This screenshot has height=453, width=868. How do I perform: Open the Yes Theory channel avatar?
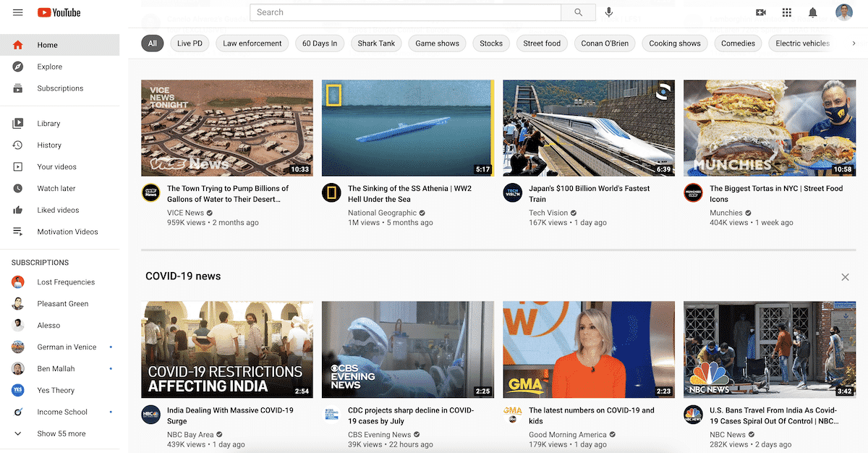pos(18,391)
